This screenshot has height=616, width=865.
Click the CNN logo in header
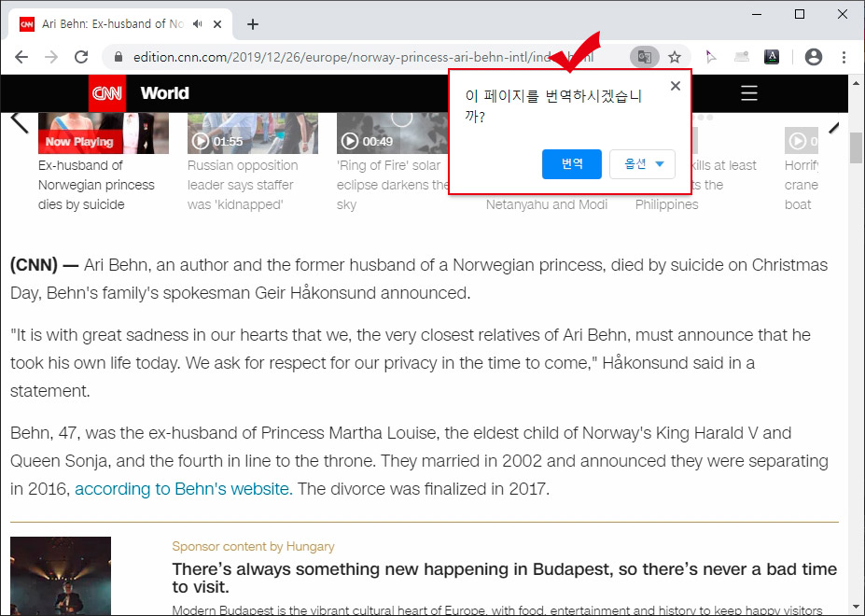click(107, 93)
